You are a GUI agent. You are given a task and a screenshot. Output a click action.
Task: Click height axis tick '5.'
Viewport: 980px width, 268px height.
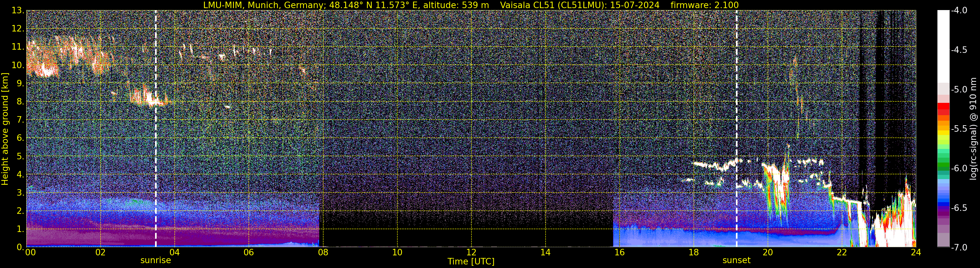[x=20, y=156]
